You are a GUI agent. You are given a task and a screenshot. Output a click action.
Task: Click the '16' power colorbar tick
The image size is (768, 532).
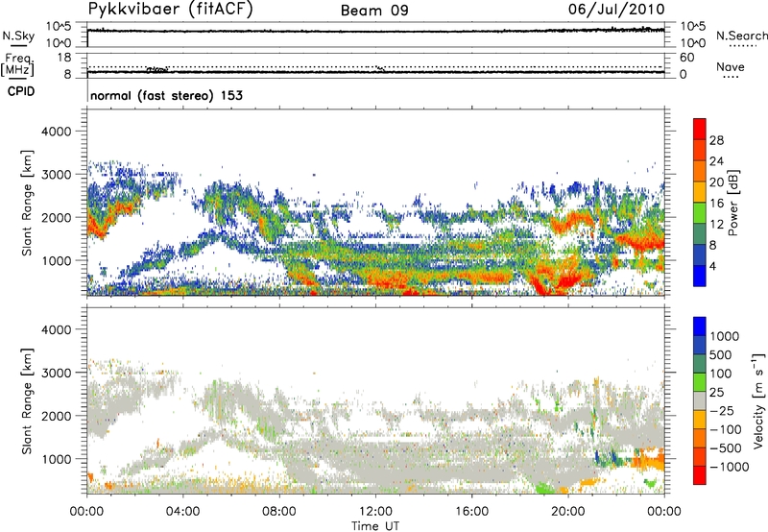click(x=716, y=204)
